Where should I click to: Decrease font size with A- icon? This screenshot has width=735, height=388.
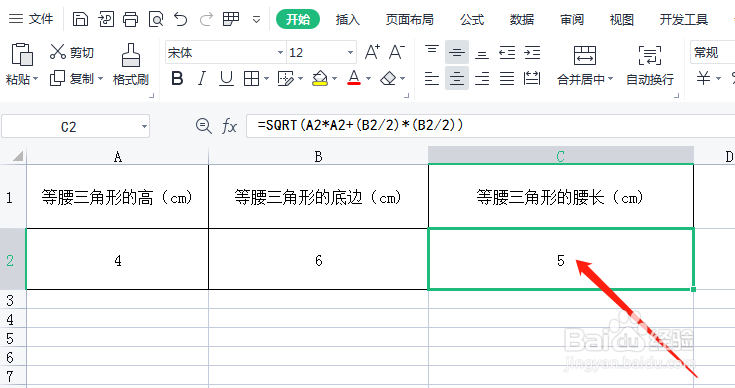coord(397,52)
